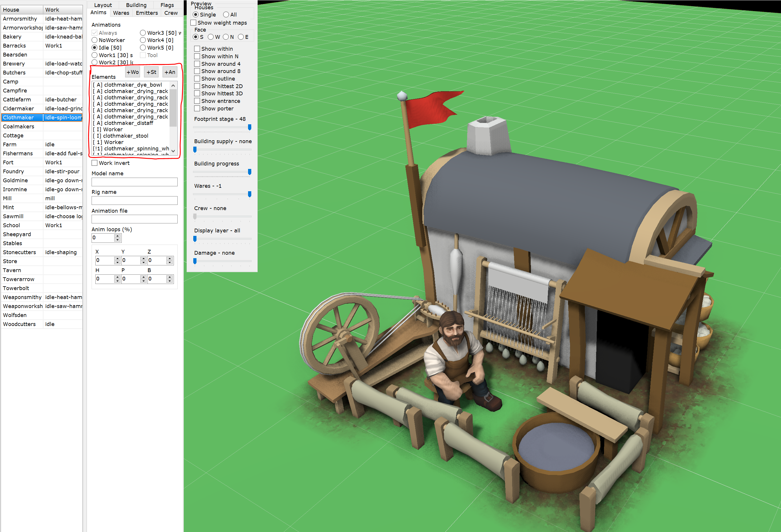Open the Emitters tab
This screenshot has width=781, height=532.
(x=147, y=13)
